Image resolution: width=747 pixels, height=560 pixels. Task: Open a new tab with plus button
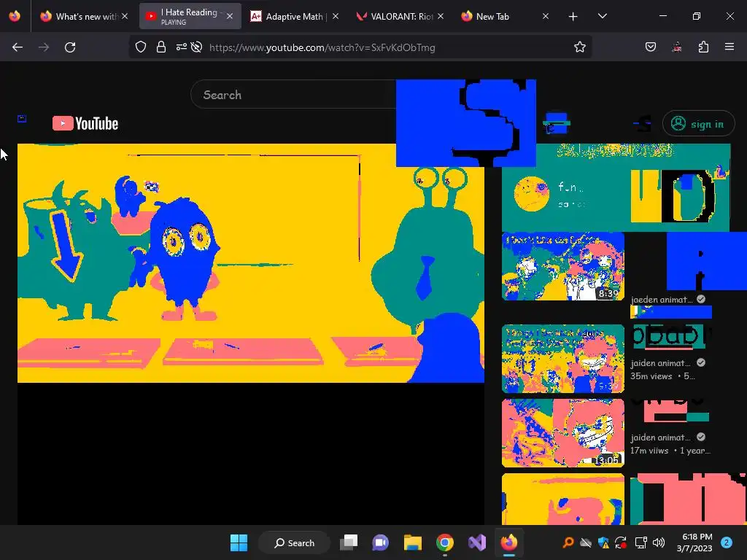pos(573,17)
